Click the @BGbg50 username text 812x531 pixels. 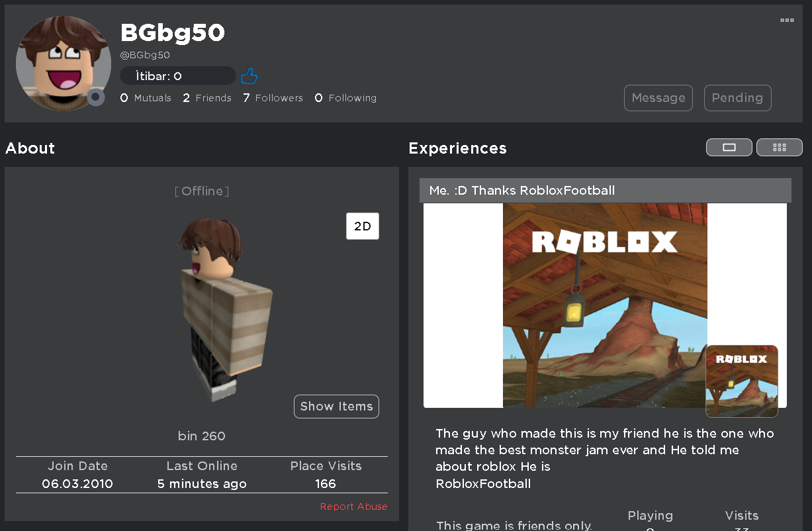(145, 56)
